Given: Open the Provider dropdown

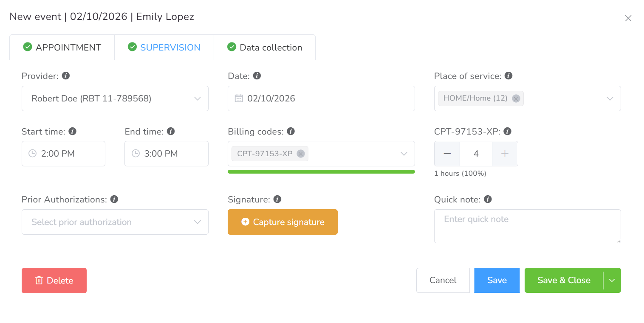Looking at the screenshot, I should [115, 98].
